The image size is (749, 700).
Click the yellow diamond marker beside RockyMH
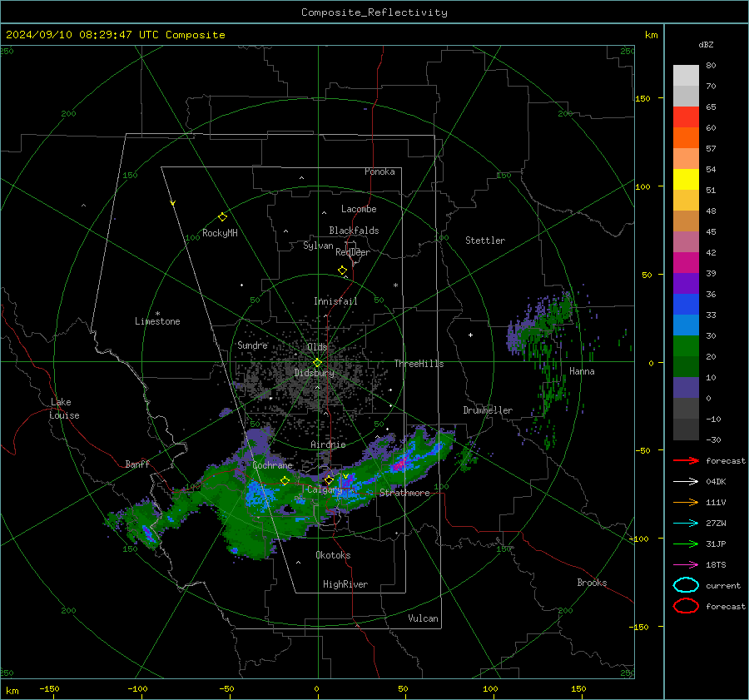(x=222, y=217)
